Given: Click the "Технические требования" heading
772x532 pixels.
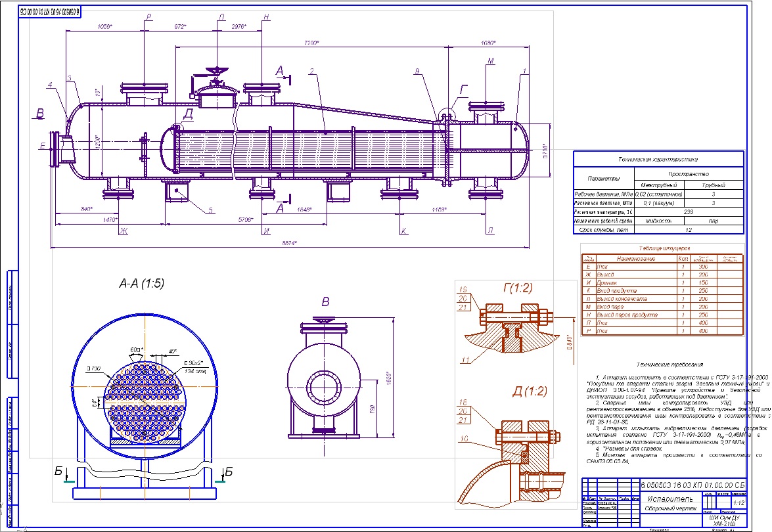Looking at the screenshot, I should [x=670, y=365].
